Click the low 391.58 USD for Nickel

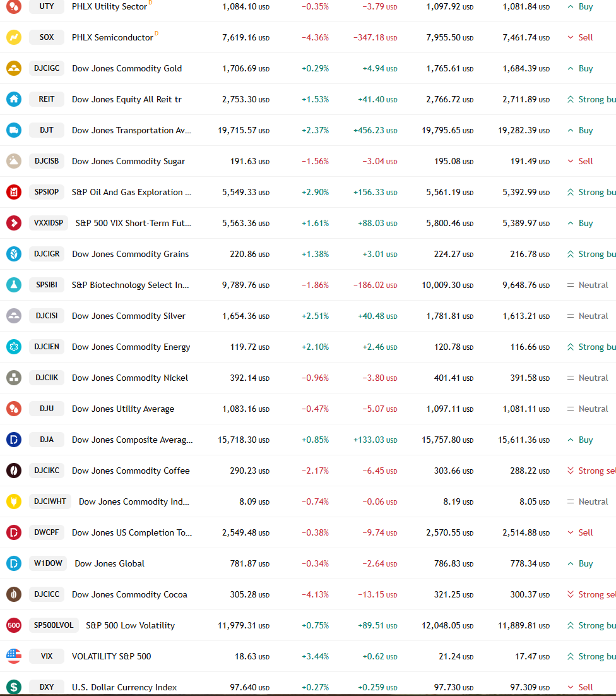[x=530, y=378]
